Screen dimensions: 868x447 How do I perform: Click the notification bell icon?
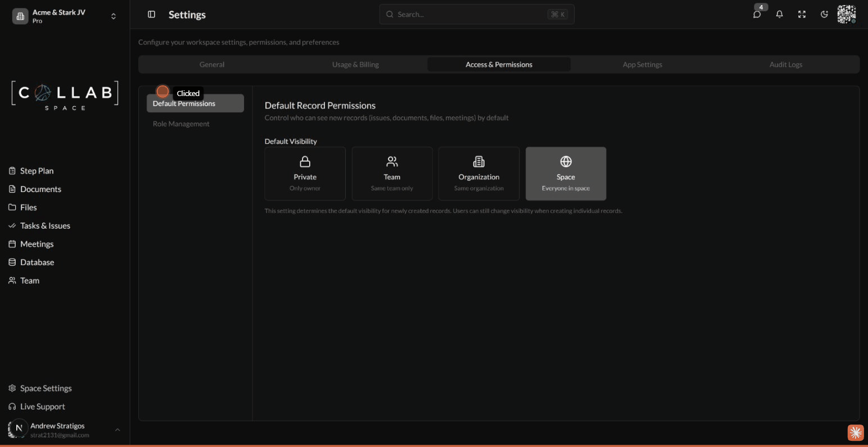coord(779,14)
